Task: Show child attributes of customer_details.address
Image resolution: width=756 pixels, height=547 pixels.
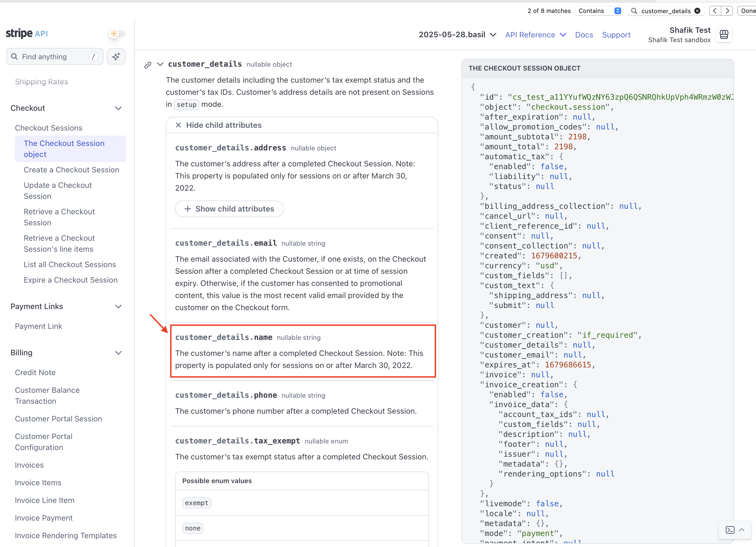Action: pyautogui.click(x=229, y=209)
